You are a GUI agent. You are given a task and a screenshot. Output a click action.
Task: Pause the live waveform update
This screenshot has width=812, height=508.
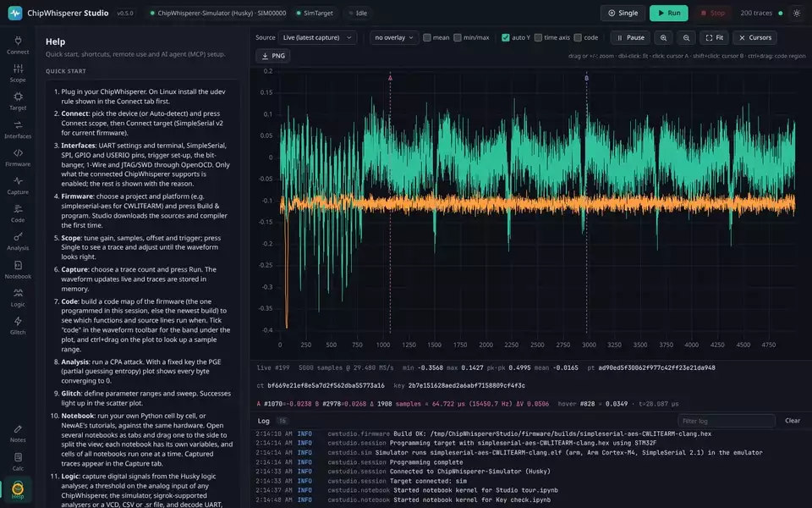click(x=630, y=37)
